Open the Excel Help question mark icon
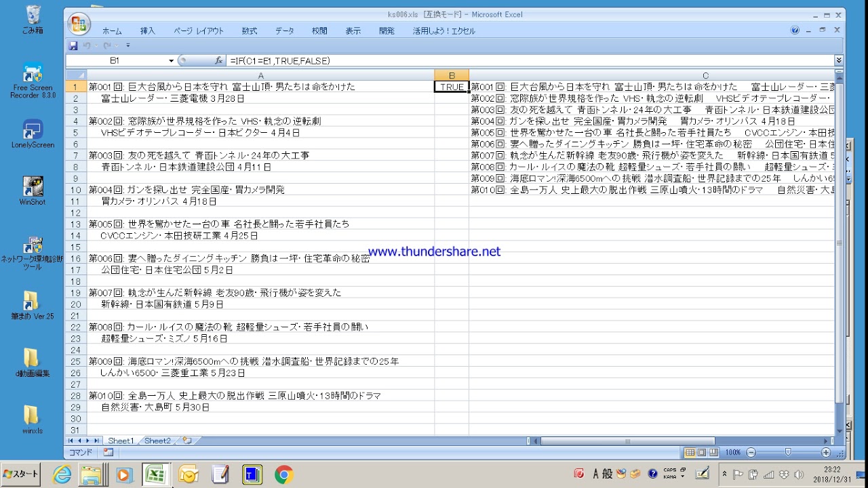 tap(795, 30)
